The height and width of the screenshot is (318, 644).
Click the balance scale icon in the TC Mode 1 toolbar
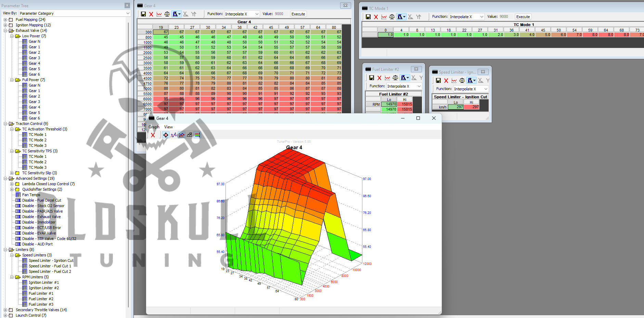click(392, 17)
